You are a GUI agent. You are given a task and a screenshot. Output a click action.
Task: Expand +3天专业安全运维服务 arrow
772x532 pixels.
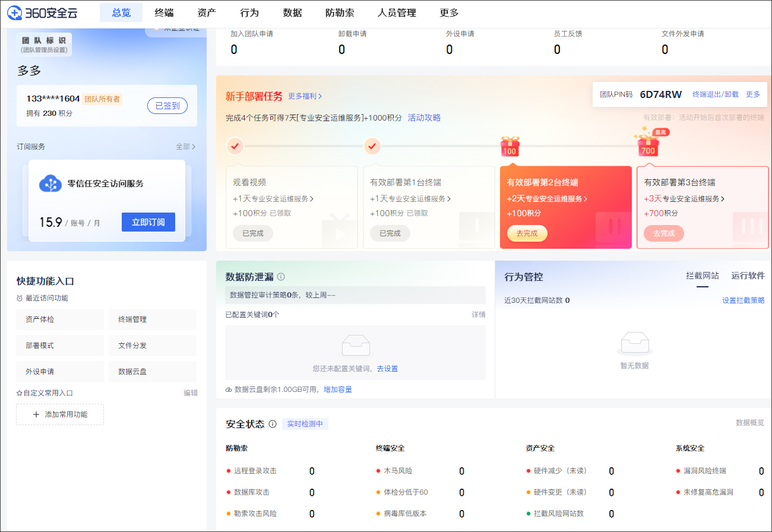[x=723, y=199]
